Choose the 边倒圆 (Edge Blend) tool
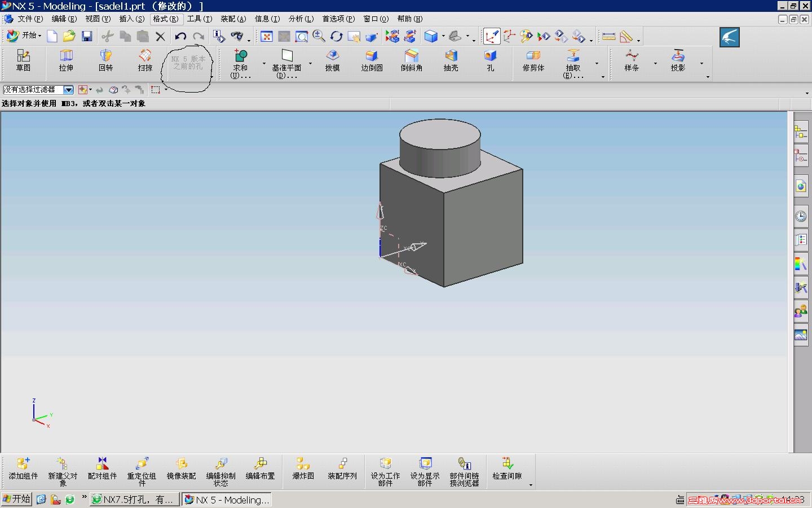The height and width of the screenshot is (508, 812). 372,61
